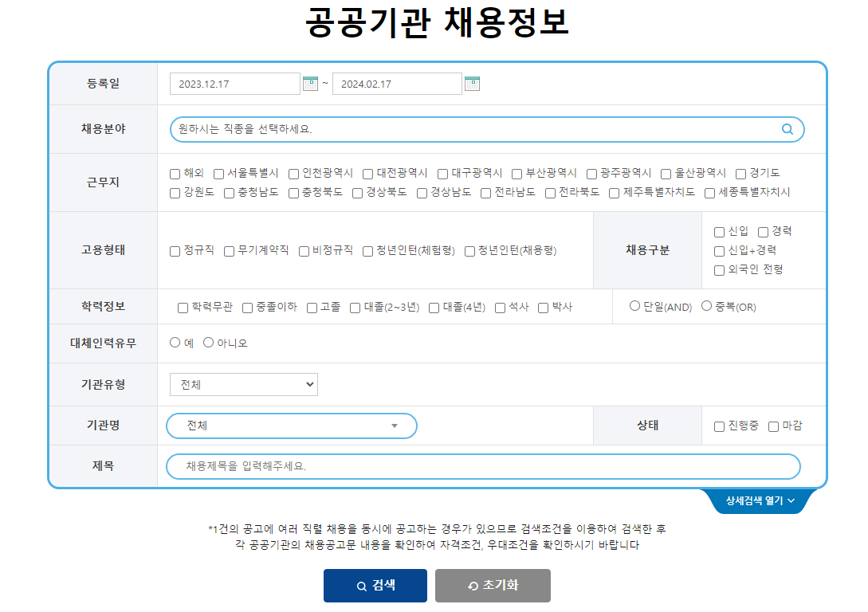Check the 대졸(4년) education checkbox

pos(433,307)
